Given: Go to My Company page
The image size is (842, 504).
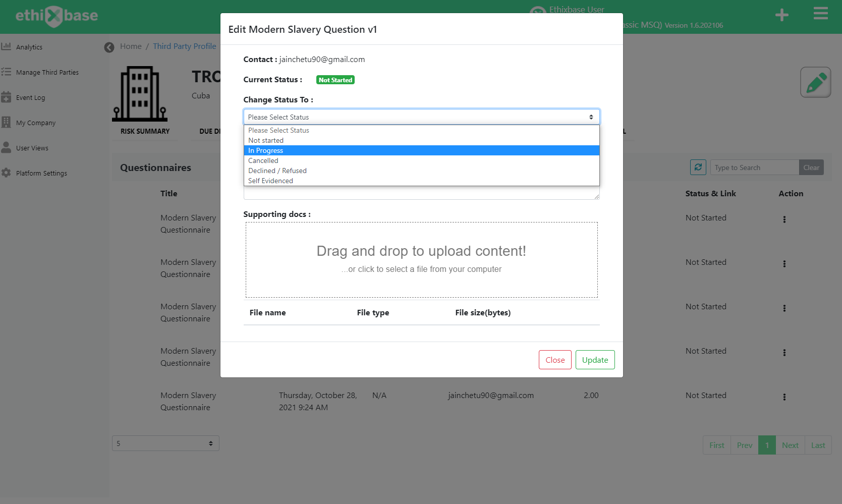Looking at the screenshot, I should (36, 122).
